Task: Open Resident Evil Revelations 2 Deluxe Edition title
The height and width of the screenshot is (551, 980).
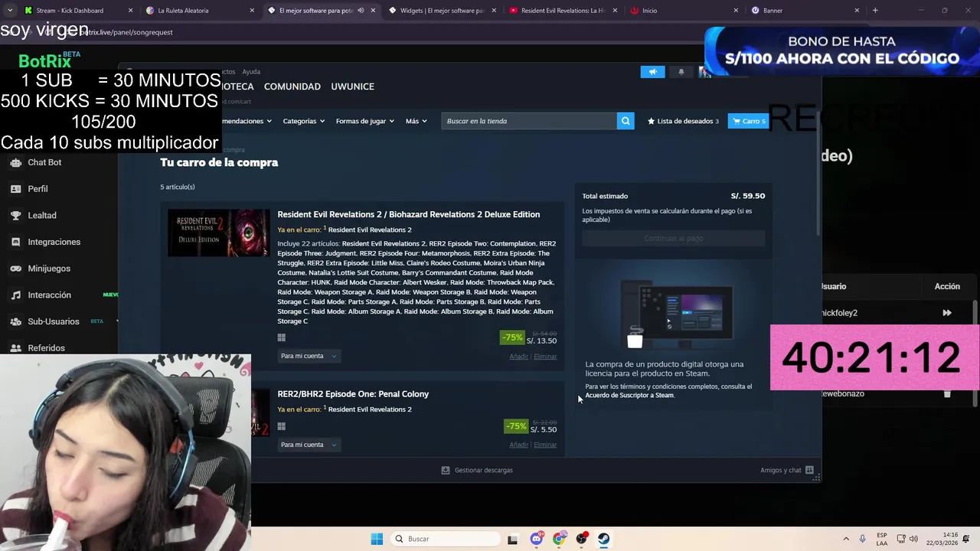Action: pyautogui.click(x=408, y=214)
